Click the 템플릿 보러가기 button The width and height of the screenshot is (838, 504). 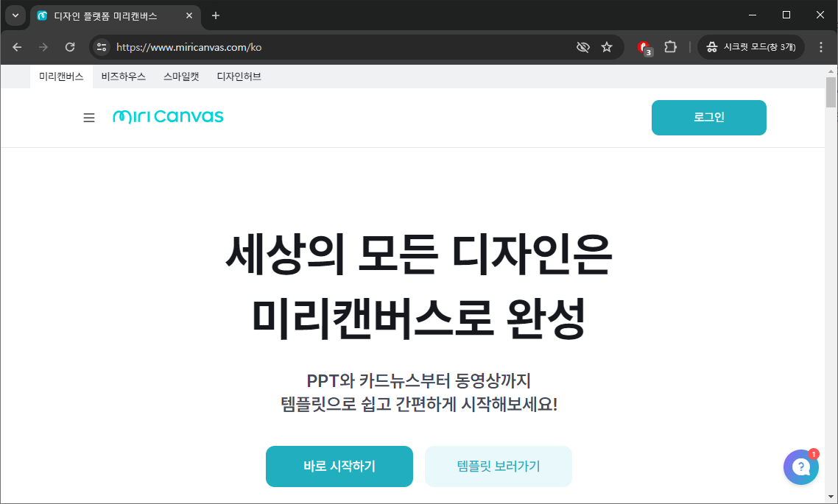(x=498, y=466)
